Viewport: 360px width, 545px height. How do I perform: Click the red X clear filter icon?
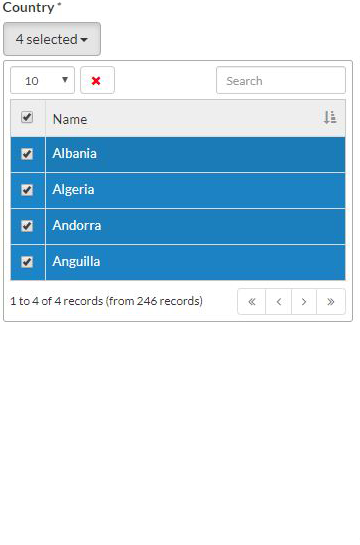[x=96, y=81]
